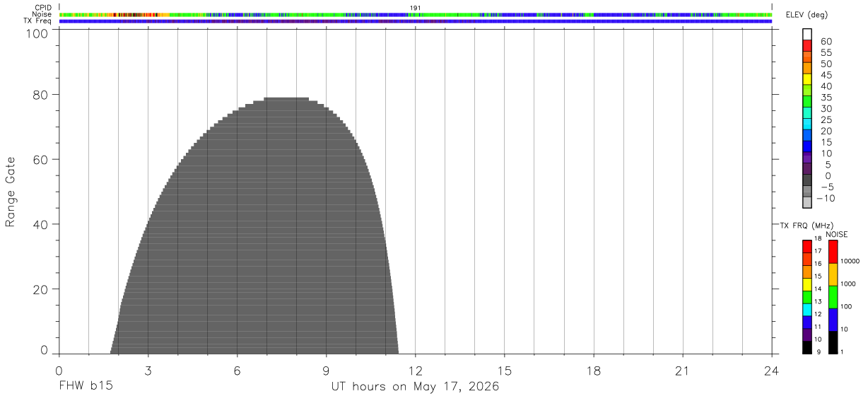Click the UT hours on May 17, 2026 title
The image size is (868, 401).
[x=416, y=387]
